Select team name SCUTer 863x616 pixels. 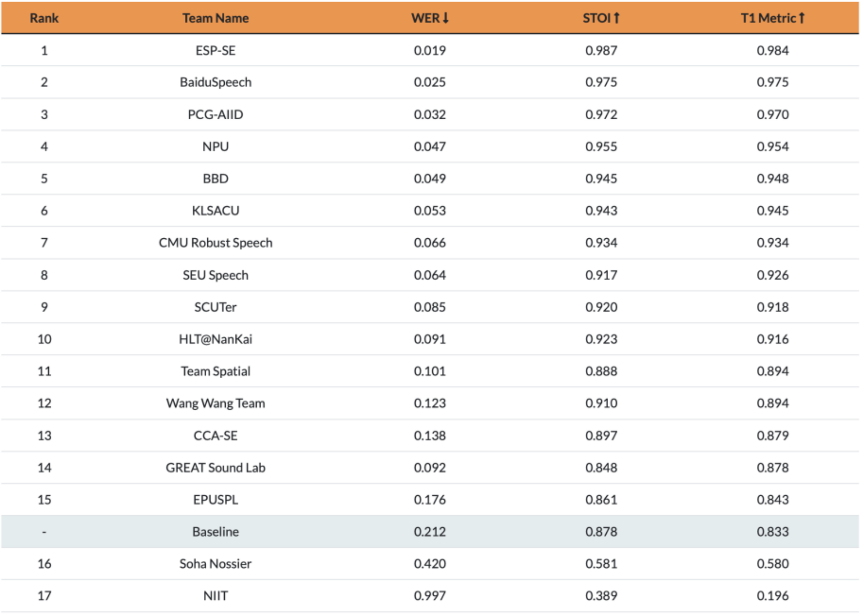point(215,307)
